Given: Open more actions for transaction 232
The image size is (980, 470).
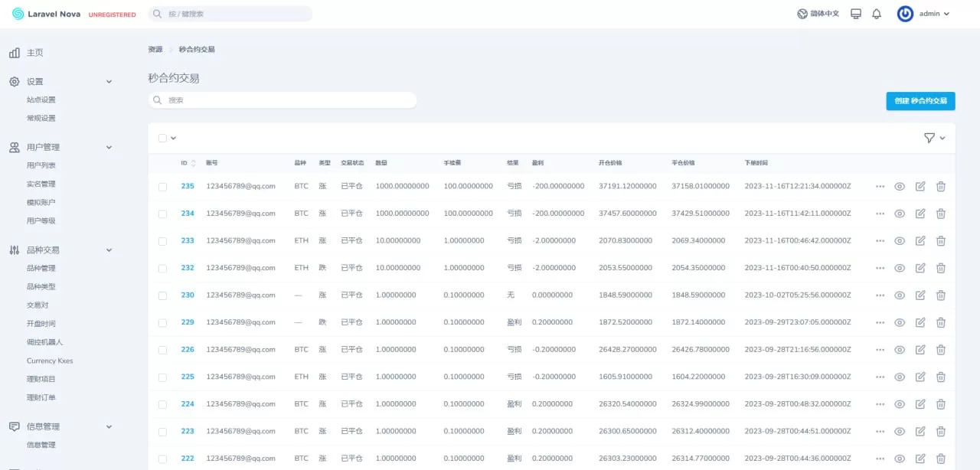Looking at the screenshot, I should [880, 268].
